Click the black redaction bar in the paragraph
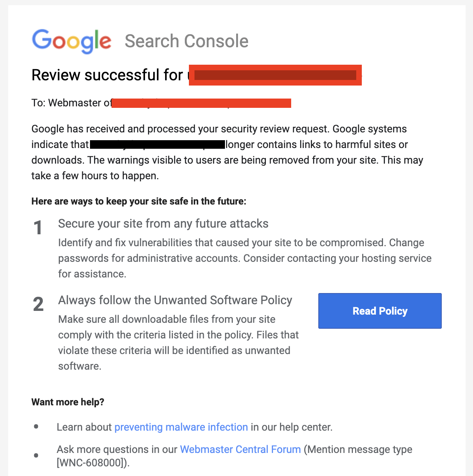 [x=156, y=144]
